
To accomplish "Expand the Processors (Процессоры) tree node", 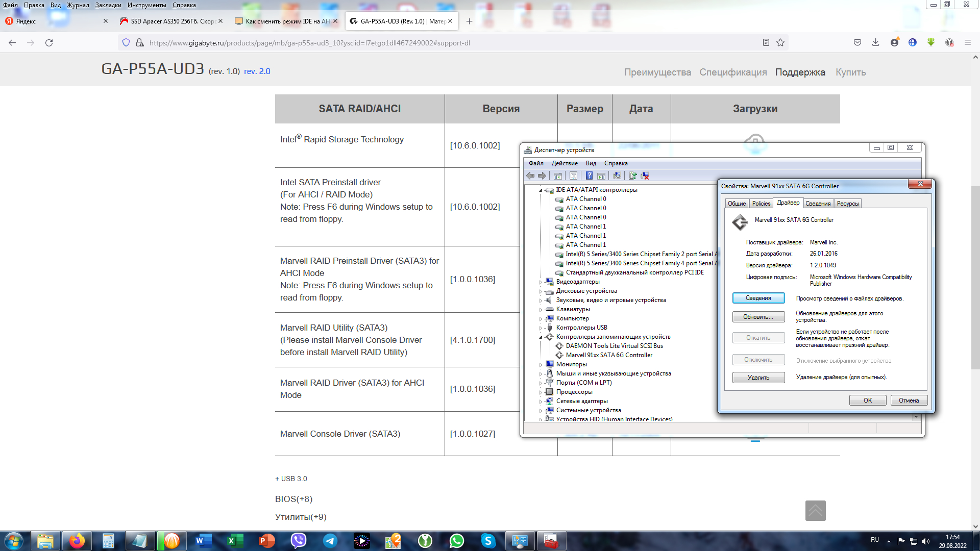I will pyautogui.click(x=541, y=392).
